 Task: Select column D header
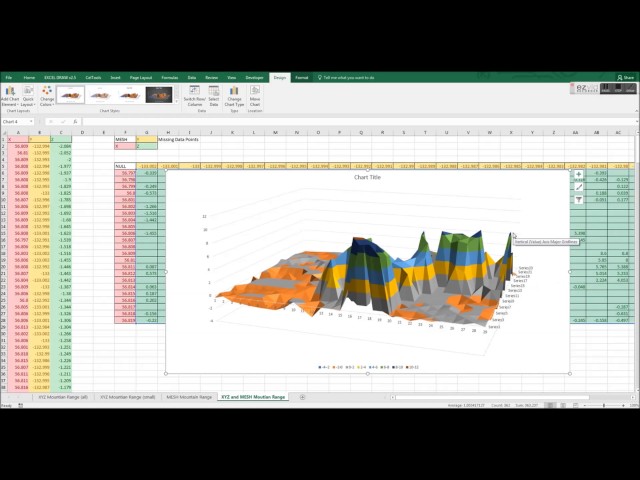82,132
